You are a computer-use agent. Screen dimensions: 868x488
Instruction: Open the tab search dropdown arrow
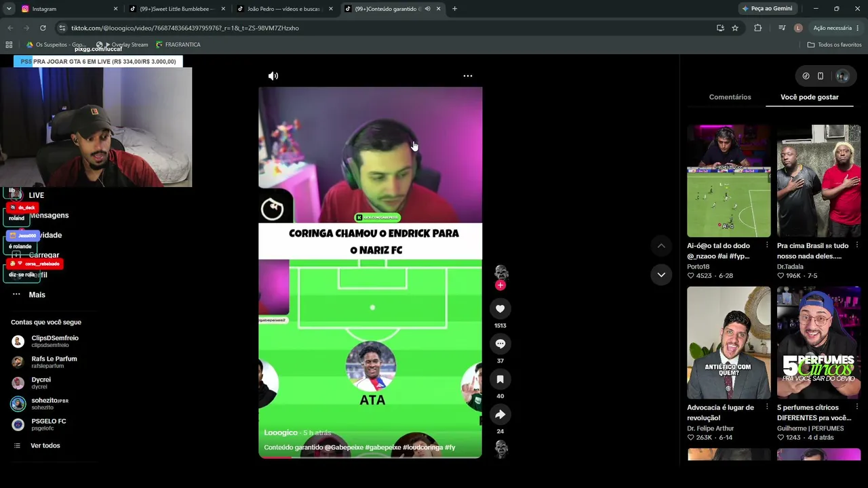click(8, 9)
